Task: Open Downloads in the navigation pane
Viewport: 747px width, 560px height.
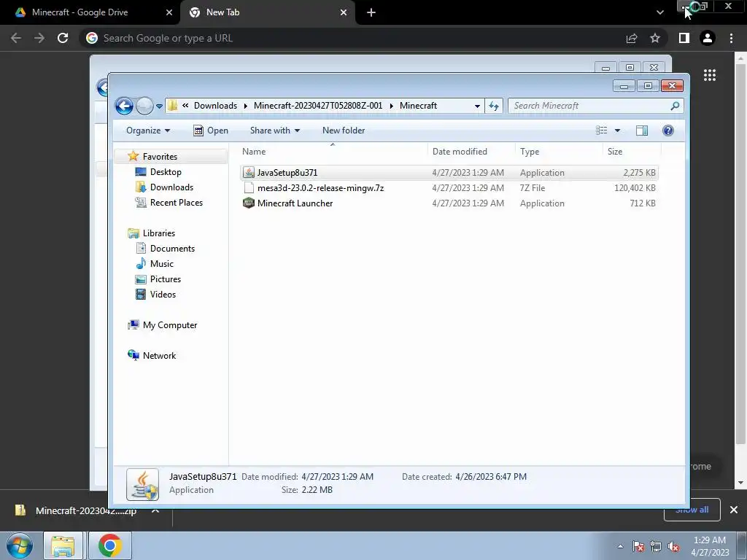Action: tap(171, 187)
